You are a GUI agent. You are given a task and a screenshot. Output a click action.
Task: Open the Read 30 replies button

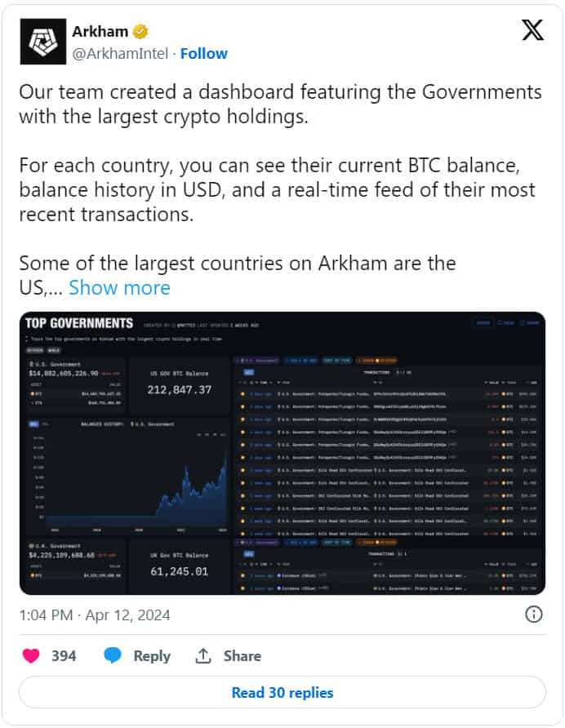click(282, 692)
